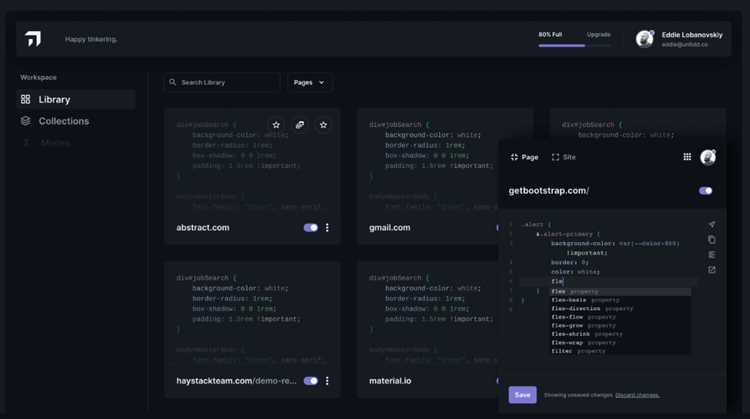Click the Happy tinkering greeting text
This screenshot has width=750, height=419.
pos(91,39)
